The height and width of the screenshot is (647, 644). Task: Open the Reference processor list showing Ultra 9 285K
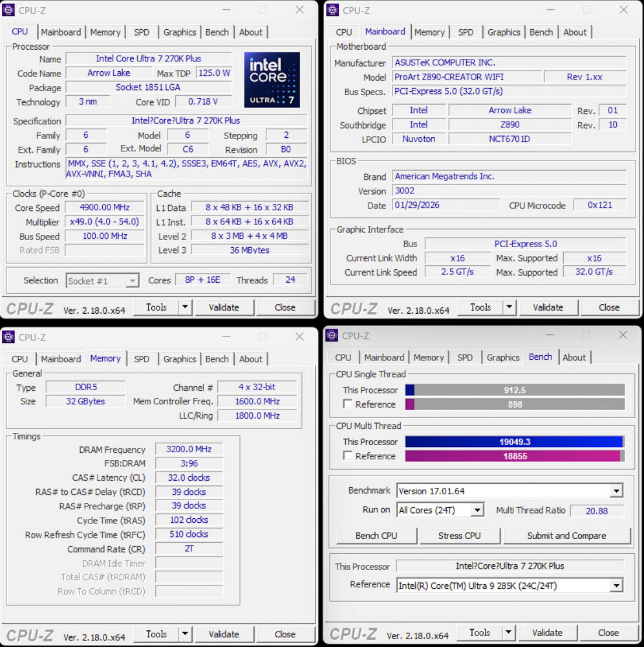(616, 586)
